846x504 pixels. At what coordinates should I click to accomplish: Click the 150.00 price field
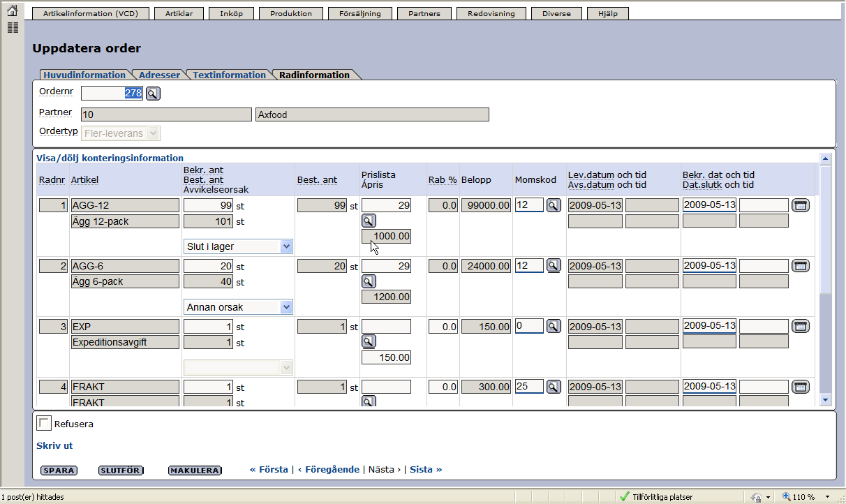point(386,357)
